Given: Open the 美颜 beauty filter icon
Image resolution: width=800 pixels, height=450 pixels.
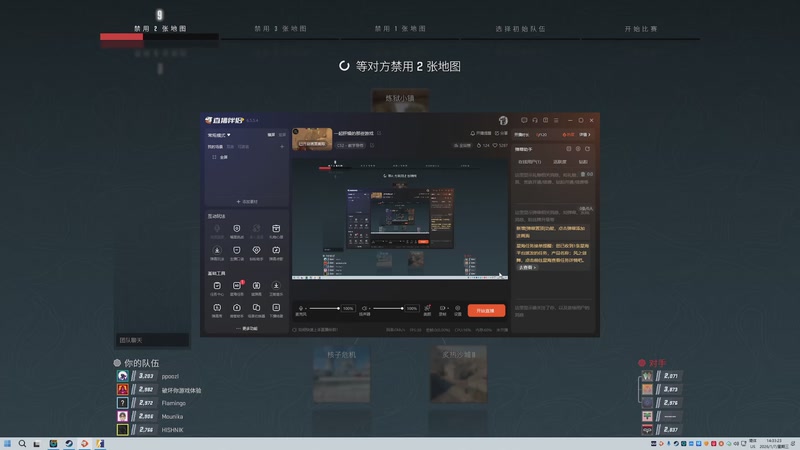Looking at the screenshot, I should click(x=428, y=308).
